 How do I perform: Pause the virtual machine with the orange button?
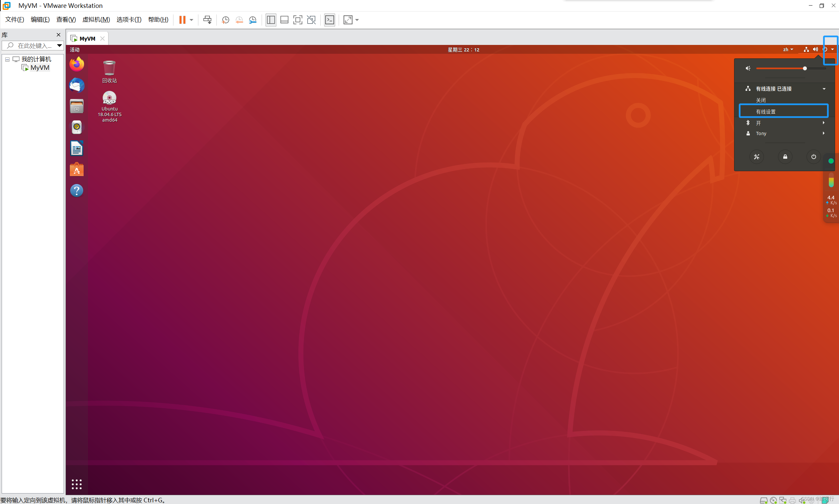(x=182, y=20)
